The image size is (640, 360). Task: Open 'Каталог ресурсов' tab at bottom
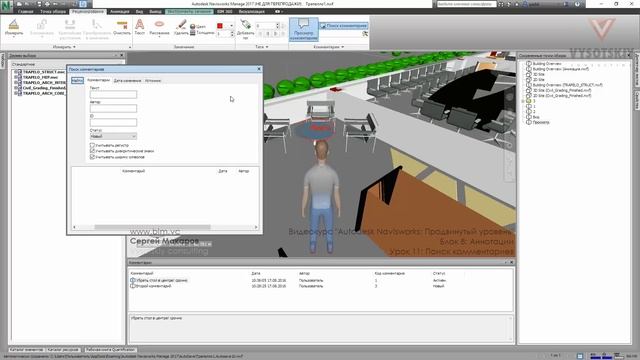(63, 350)
